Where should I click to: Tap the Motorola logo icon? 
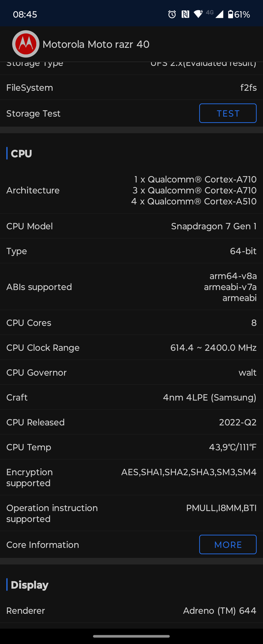tap(26, 44)
